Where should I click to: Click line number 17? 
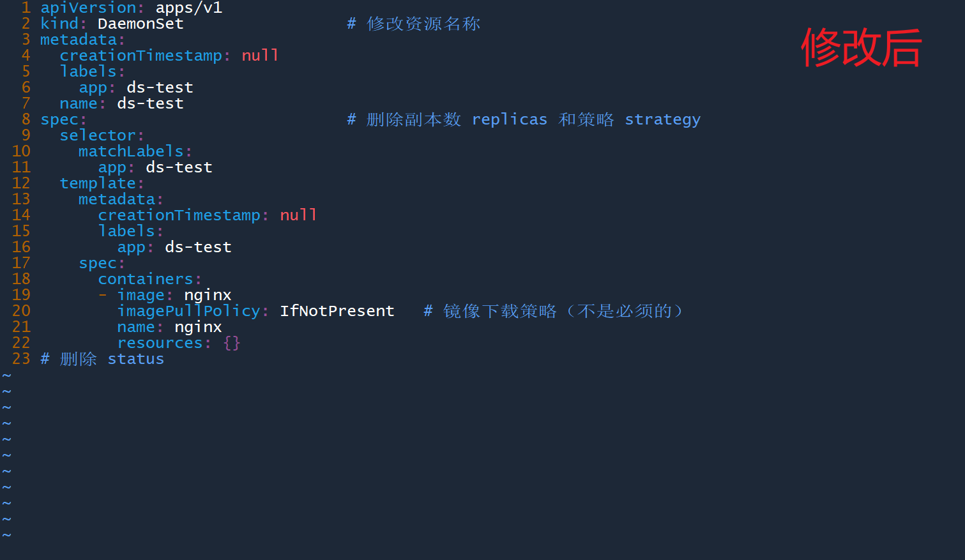21,263
